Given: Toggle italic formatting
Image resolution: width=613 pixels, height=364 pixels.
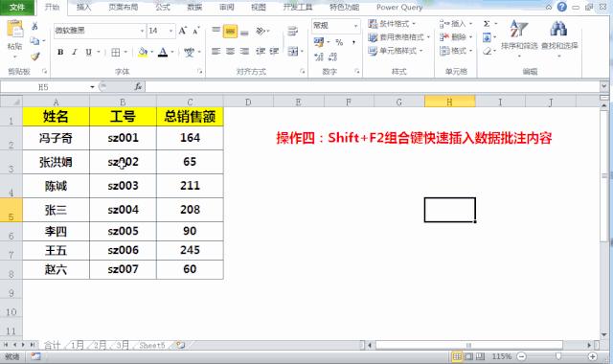Looking at the screenshot, I should (x=75, y=52).
